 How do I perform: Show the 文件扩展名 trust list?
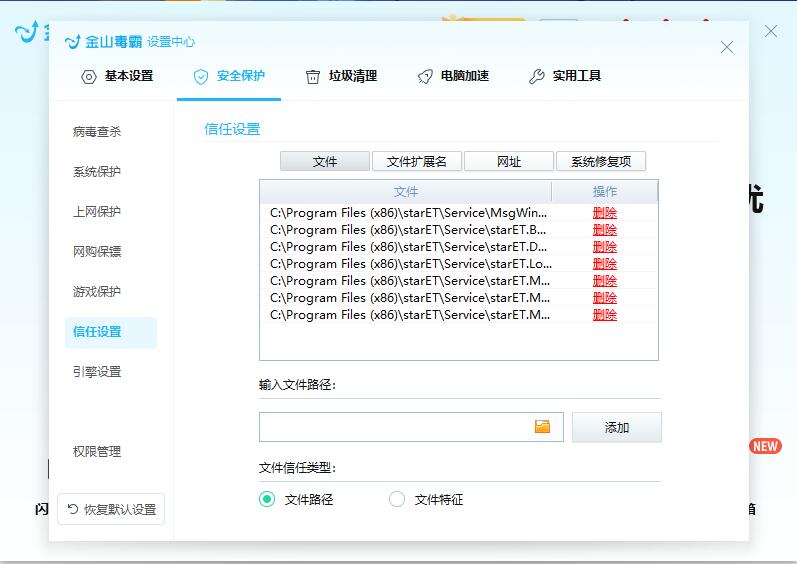tap(417, 162)
